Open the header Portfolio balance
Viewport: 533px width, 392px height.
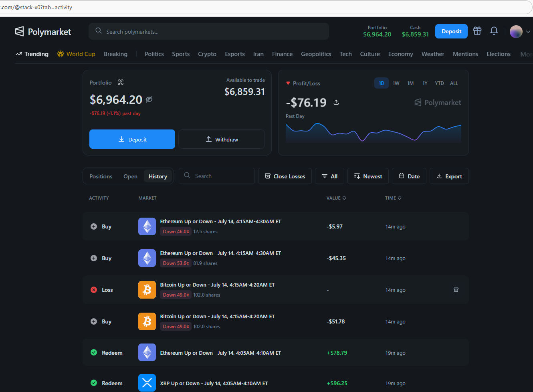377,31
